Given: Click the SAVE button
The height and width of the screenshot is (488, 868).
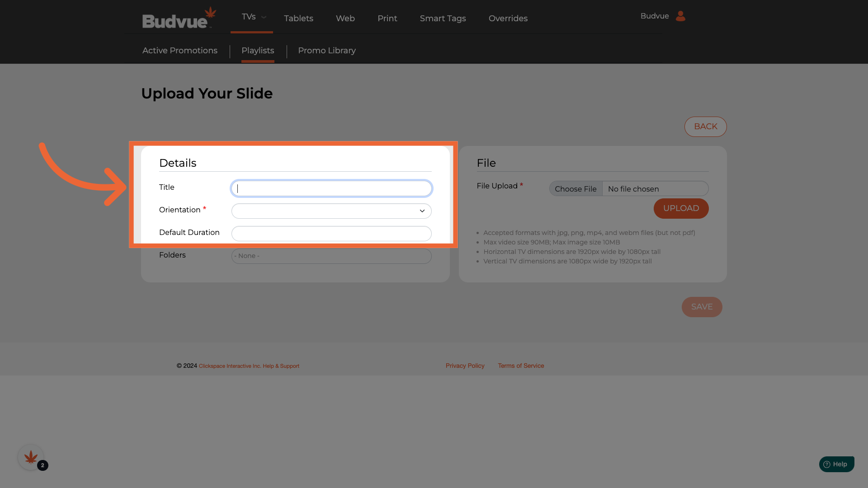Looking at the screenshot, I should pos(701,307).
